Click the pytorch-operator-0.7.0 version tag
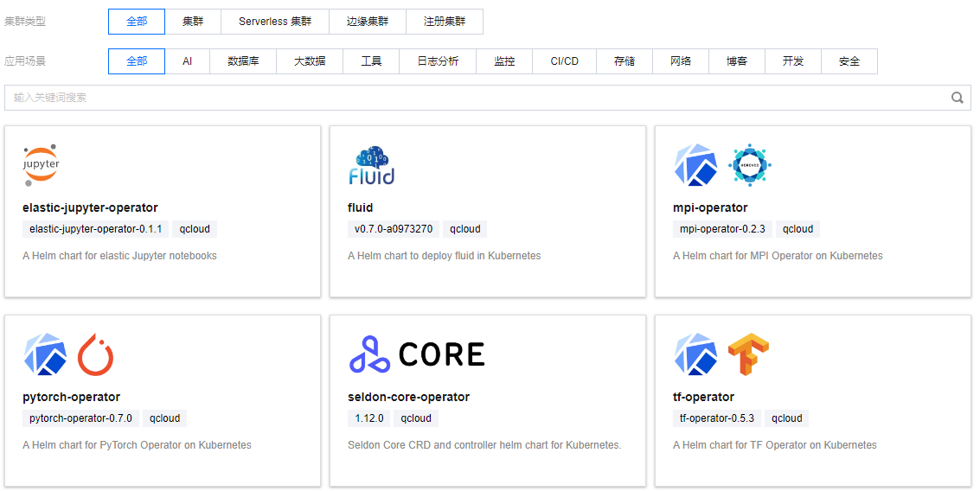The width and height of the screenshot is (980, 491). click(x=80, y=418)
